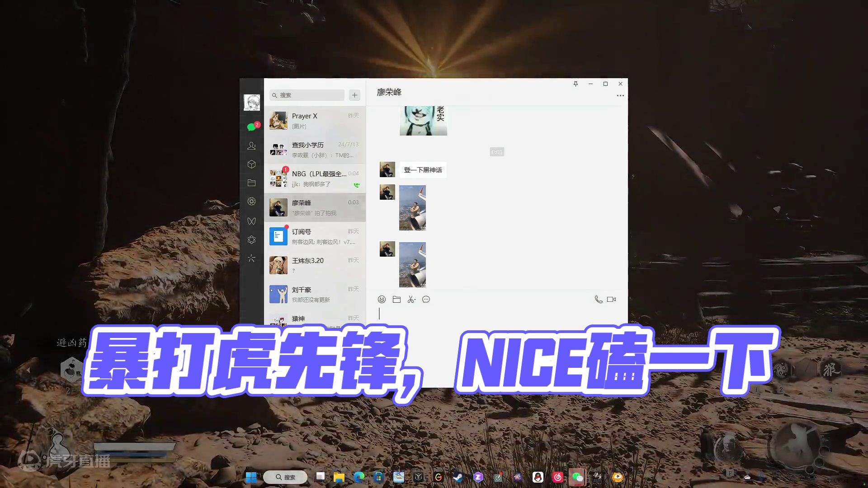Image resolution: width=868 pixels, height=488 pixels.
Task: Send a file using the folder icon above the input box
Action: tap(396, 299)
